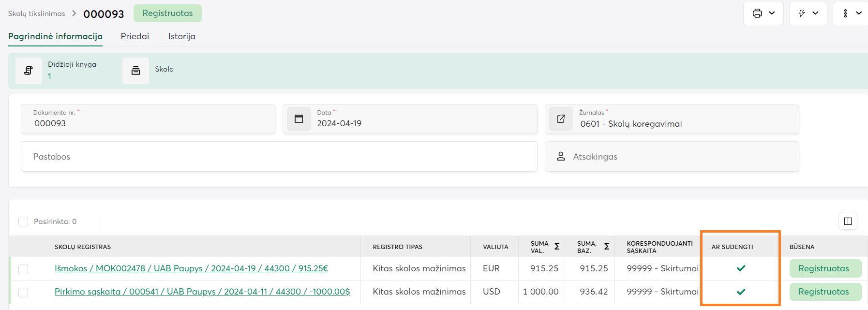The height and width of the screenshot is (310, 868).
Task: Click the sum icon in Suma val. column
Action: [x=557, y=247]
